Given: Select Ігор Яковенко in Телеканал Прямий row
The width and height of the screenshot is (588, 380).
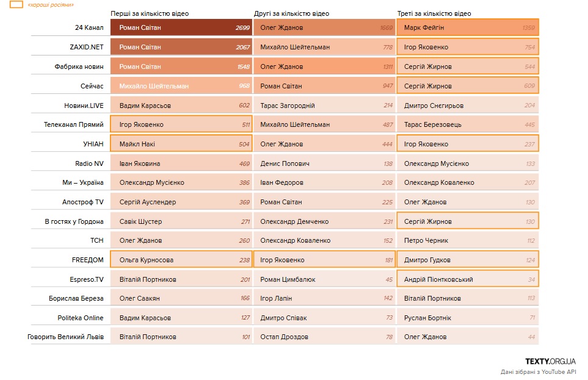Looking at the screenshot, I should [181, 124].
